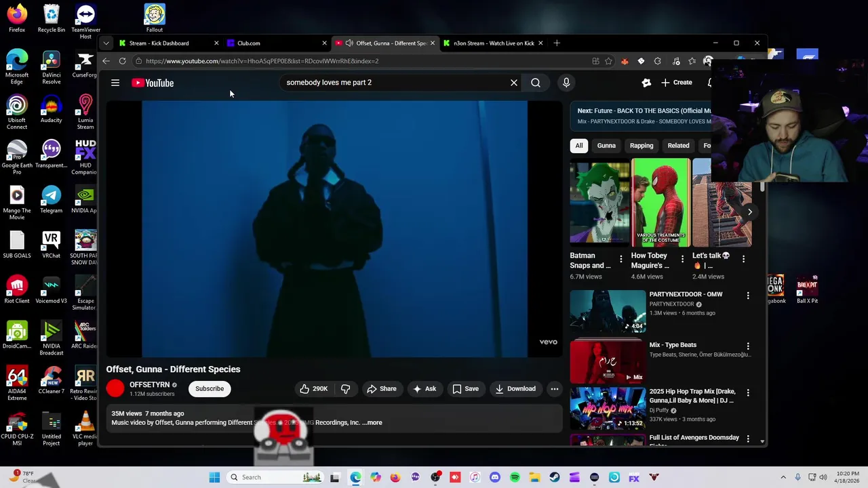Viewport: 868px width, 488px height.
Task: Open options for 2025 Hip Hop Trap Mix
Action: point(748,392)
